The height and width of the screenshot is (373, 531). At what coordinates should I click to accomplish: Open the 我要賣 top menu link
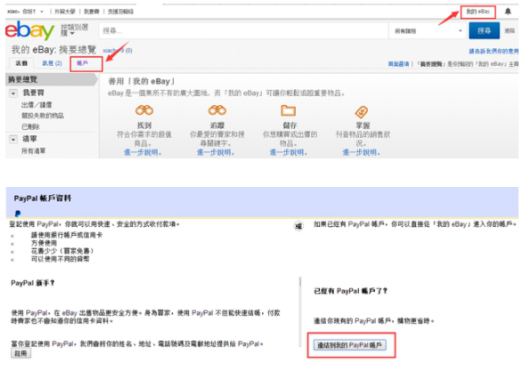[91, 12]
